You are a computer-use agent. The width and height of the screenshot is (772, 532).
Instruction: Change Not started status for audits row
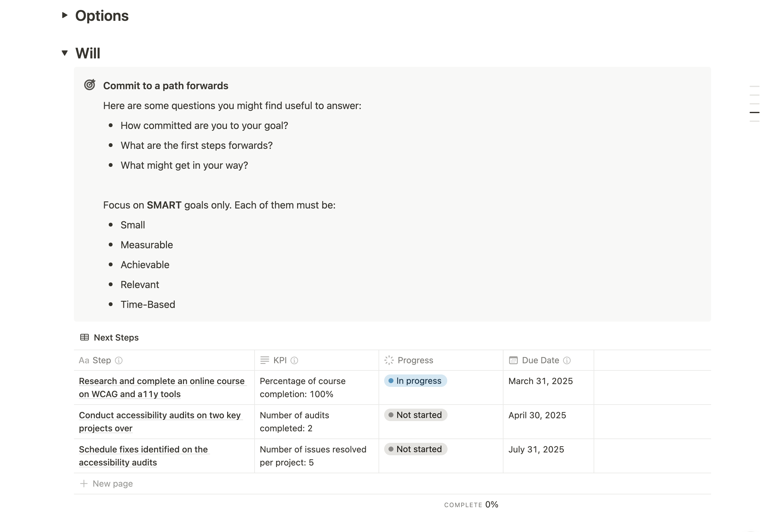[x=415, y=415]
